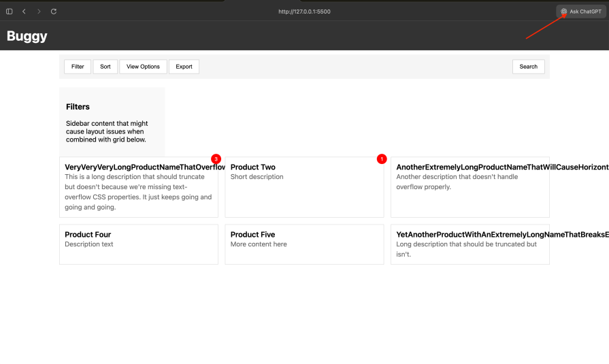This screenshot has height=364, width=609.
Task: Open the Sort options
Action: pos(105,67)
